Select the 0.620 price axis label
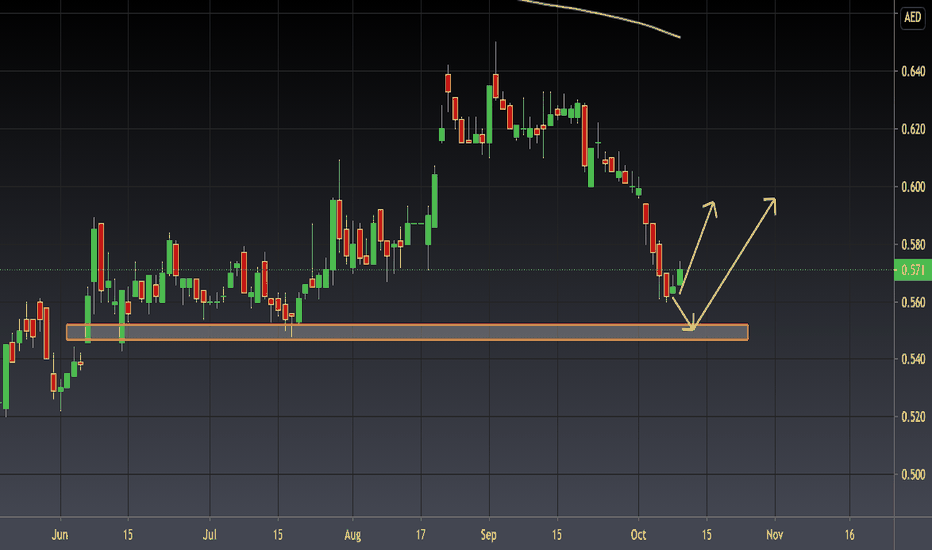The width and height of the screenshot is (932, 550). click(913, 129)
